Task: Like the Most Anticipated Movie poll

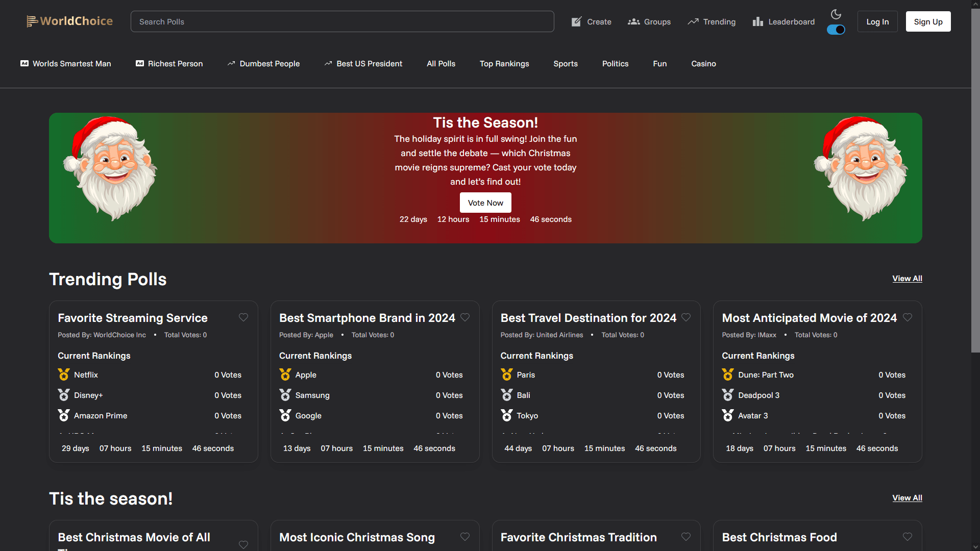Action: click(x=907, y=317)
